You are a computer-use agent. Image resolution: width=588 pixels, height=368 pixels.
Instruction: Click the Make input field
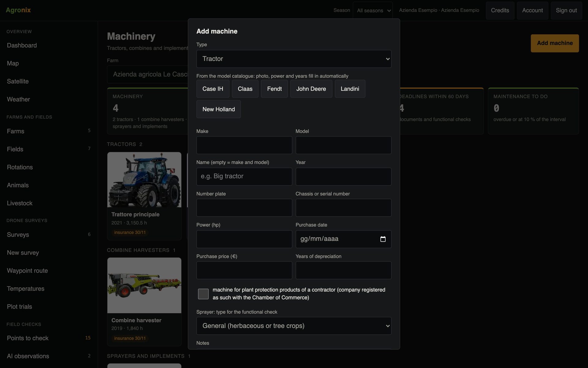244,145
